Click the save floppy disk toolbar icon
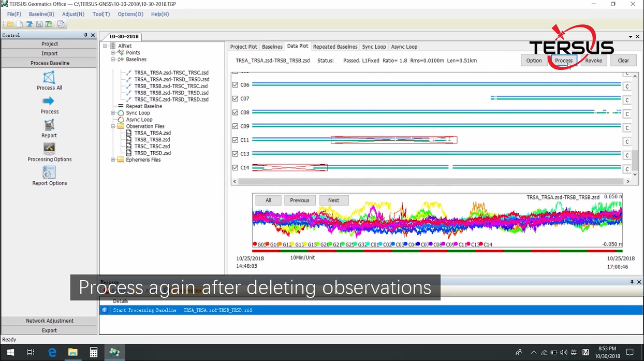 [x=39, y=24]
